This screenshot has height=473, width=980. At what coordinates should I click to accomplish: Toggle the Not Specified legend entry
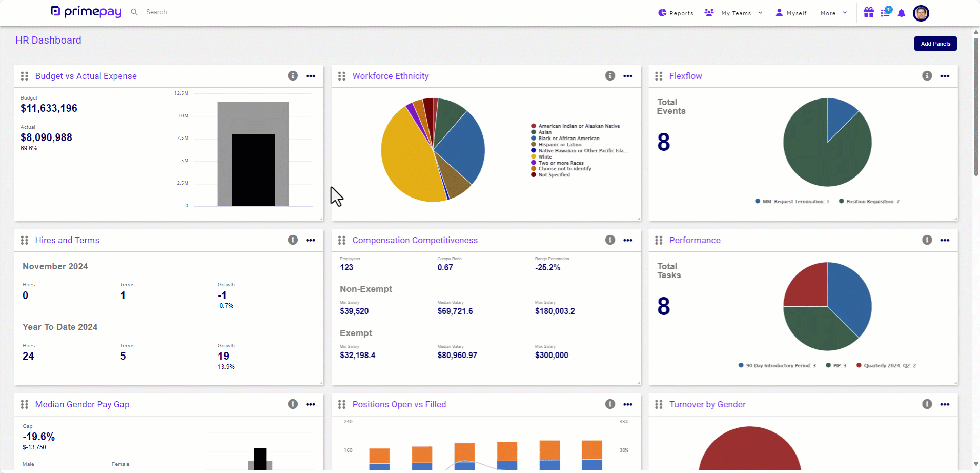pos(550,175)
